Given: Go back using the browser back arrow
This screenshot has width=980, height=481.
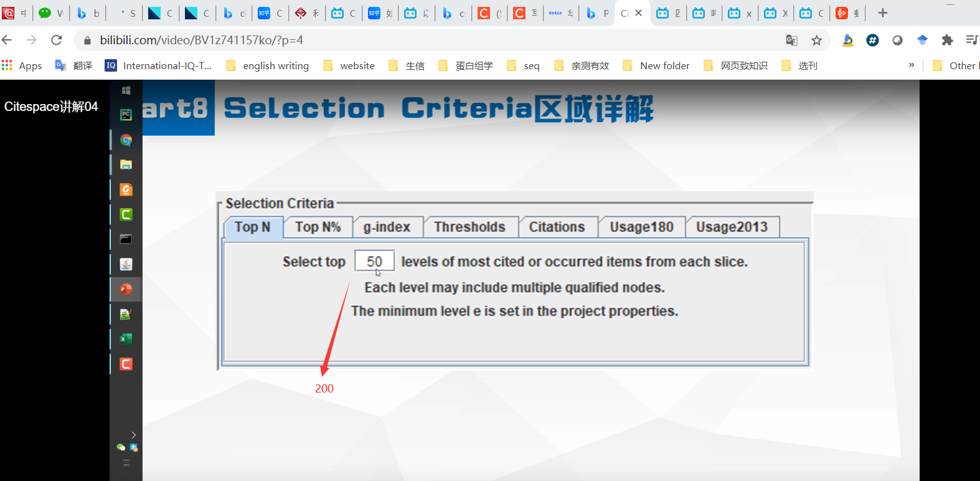Looking at the screenshot, I should point(7,40).
